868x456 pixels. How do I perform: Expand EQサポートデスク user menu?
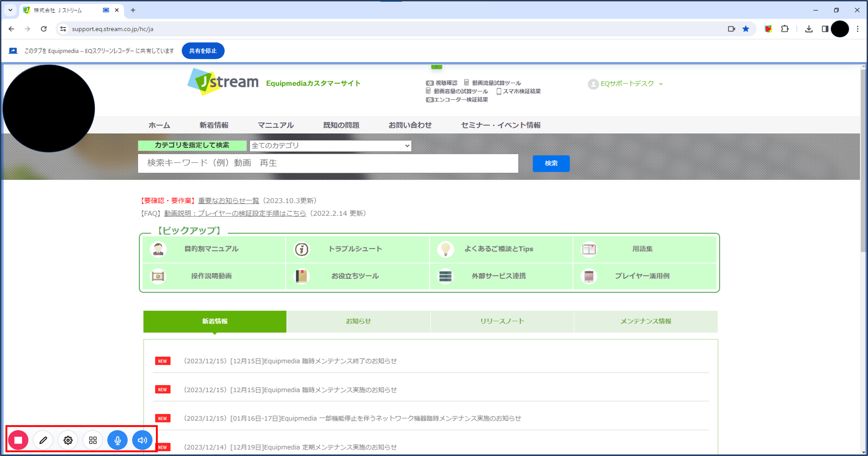click(x=626, y=84)
